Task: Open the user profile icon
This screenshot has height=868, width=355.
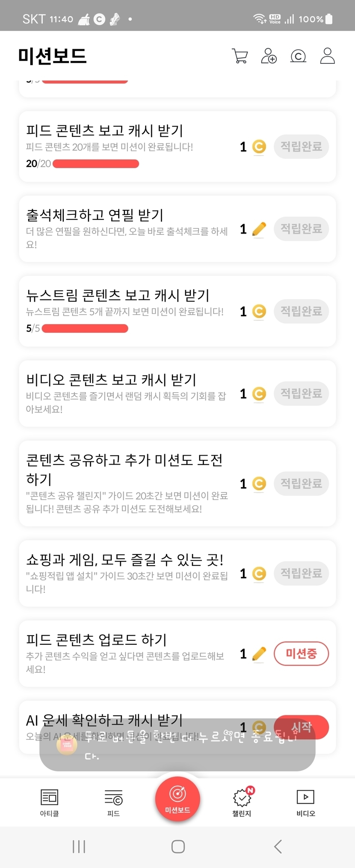Action: [327, 56]
